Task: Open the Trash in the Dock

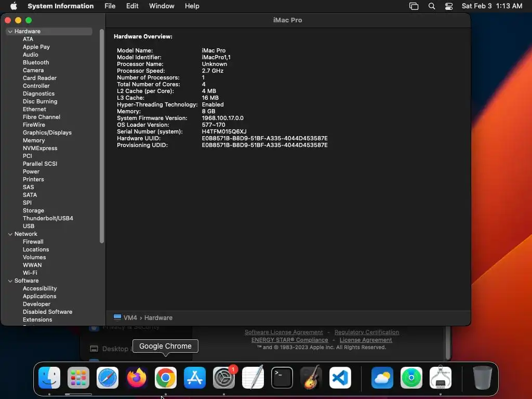Action: click(483, 377)
